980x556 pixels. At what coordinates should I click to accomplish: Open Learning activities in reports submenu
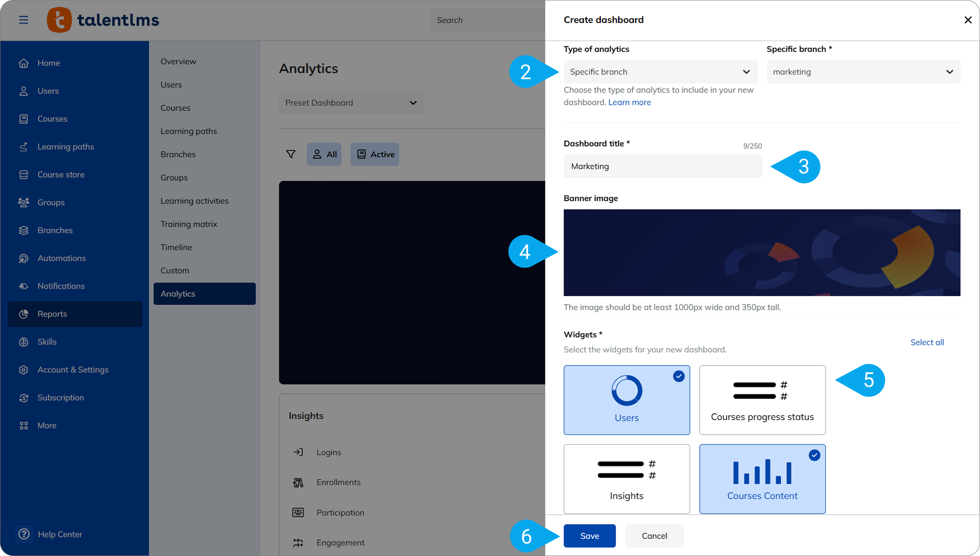tap(195, 201)
